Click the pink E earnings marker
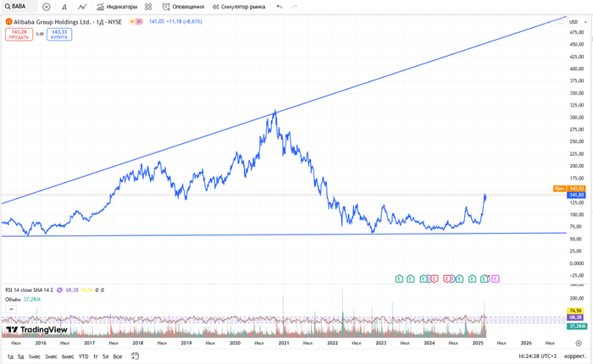593x364 pixels. [x=496, y=279]
